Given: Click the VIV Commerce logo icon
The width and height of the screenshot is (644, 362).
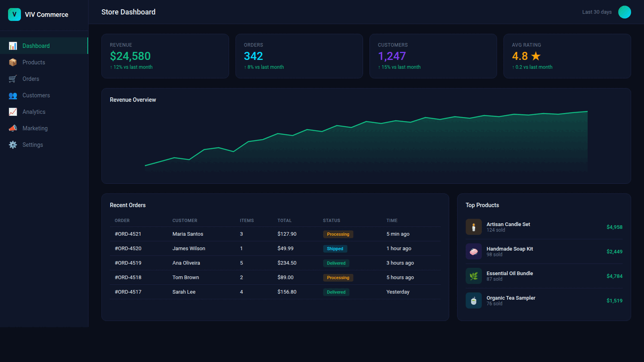Looking at the screenshot, I should coord(15,15).
